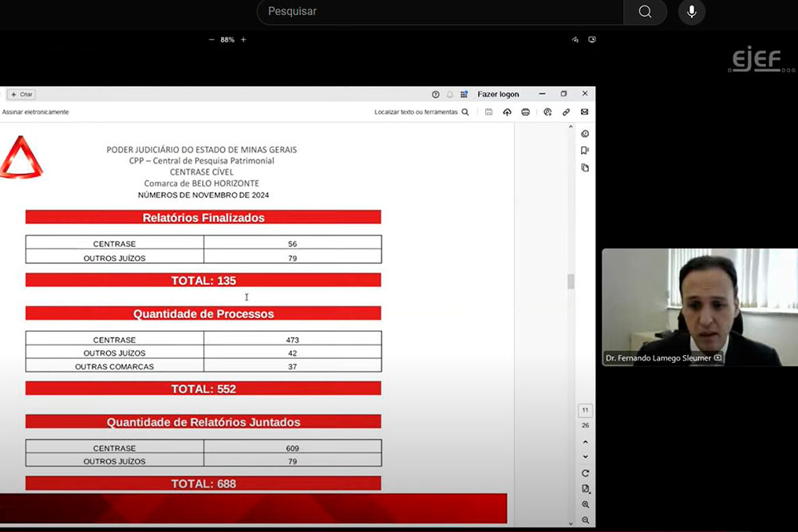
Task: Open the apps grid menu
Action: pyautogui.click(x=464, y=94)
